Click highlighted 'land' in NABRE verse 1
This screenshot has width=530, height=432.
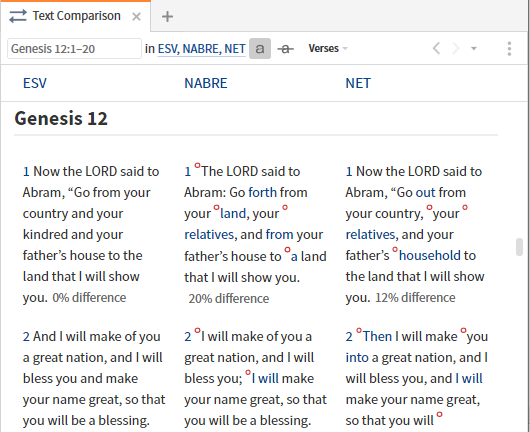coord(233,214)
